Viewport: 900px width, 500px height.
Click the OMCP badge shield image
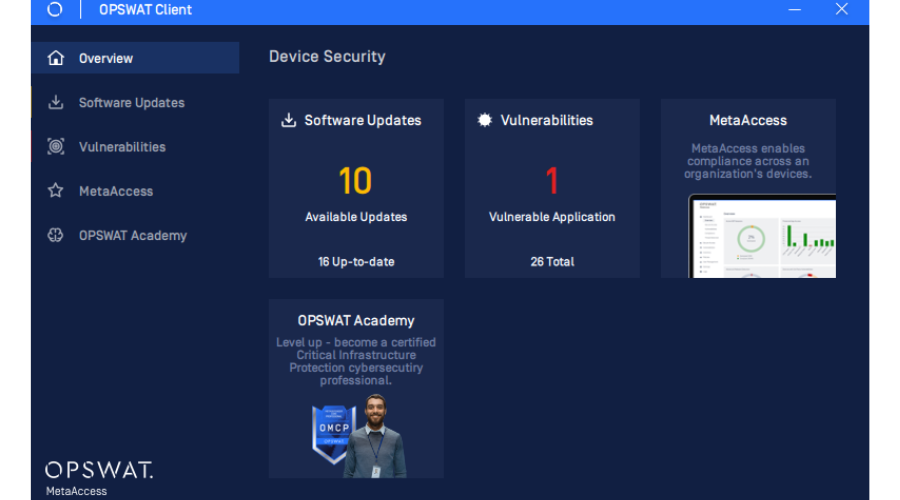click(x=333, y=434)
